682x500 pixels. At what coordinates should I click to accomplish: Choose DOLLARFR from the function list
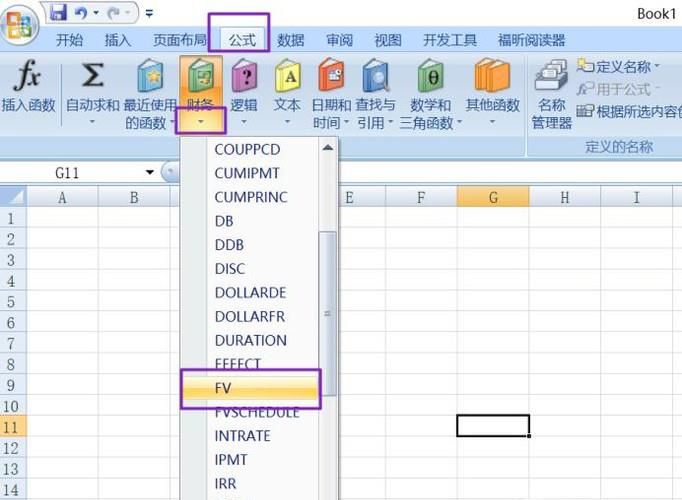pos(250,317)
